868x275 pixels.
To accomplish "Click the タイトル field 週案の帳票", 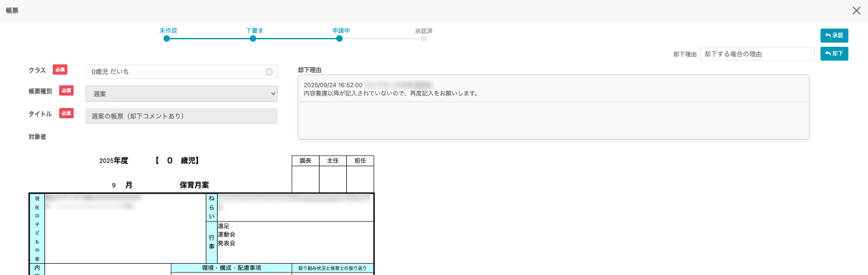I will click(x=181, y=116).
